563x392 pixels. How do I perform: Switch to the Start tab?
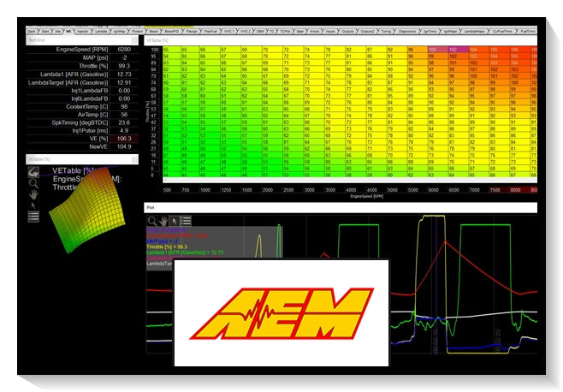pyautogui.click(x=45, y=32)
